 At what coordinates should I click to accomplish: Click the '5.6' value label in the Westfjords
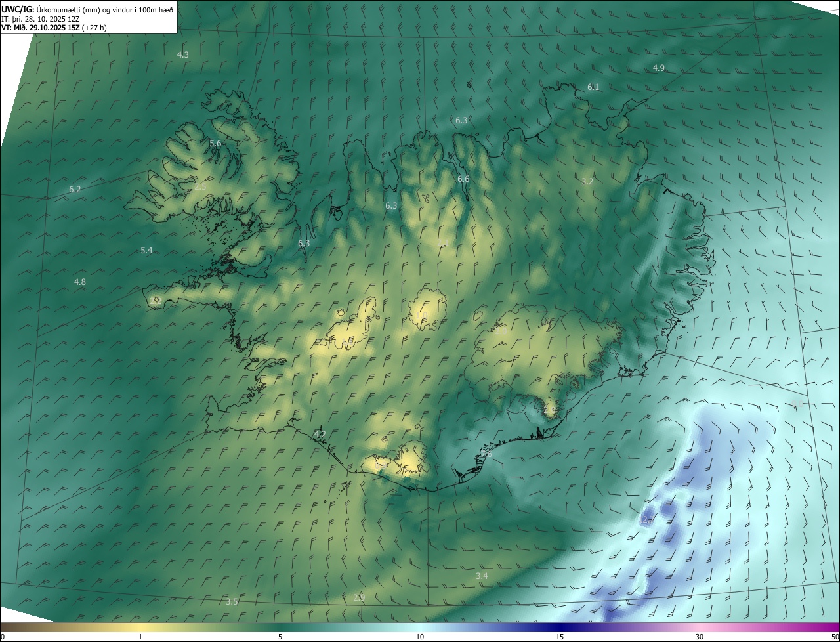(x=215, y=143)
